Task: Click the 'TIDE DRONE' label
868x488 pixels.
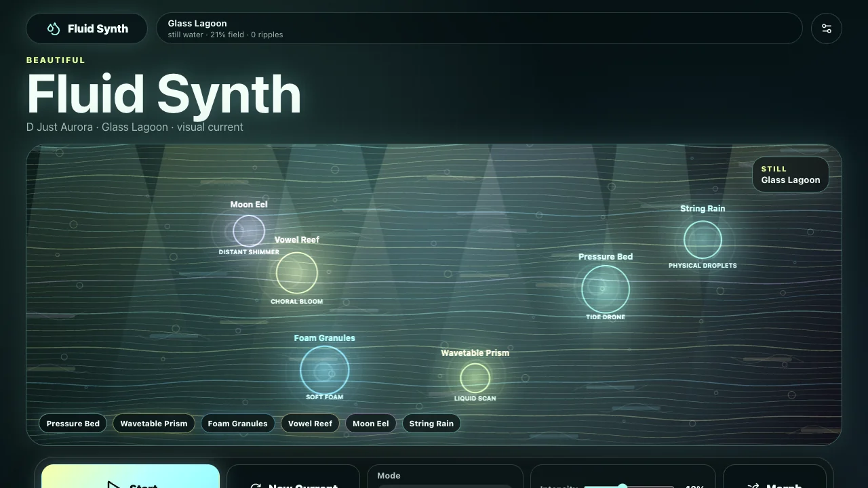Action: (x=606, y=317)
